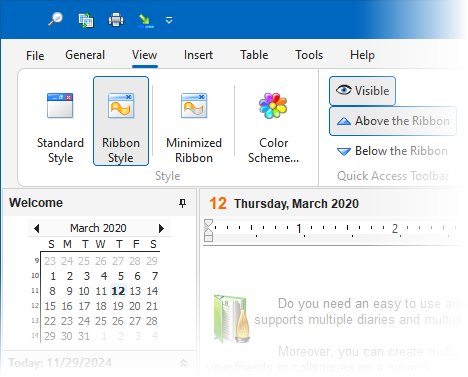This screenshot has width=468, height=377.
Task: Select March 14 in the calendar
Action: click(x=152, y=291)
